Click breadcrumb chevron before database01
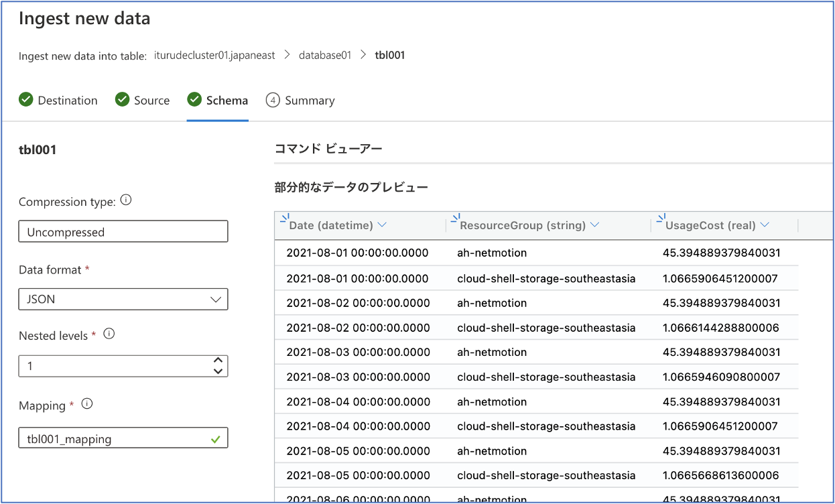This screenshot has height=504, width=835. (287, 56)
